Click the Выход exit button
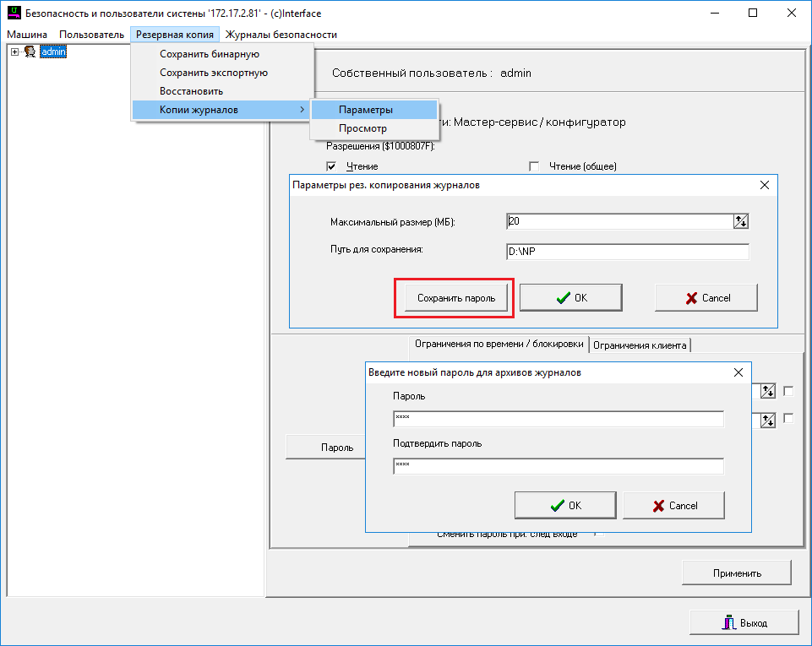812x646 pixels. pos(744,622)
